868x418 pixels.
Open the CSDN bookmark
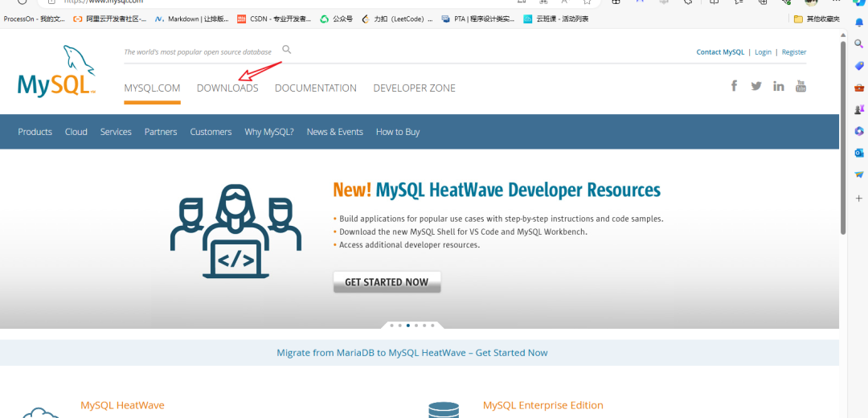pyautogui.click(x=274, y=18)
